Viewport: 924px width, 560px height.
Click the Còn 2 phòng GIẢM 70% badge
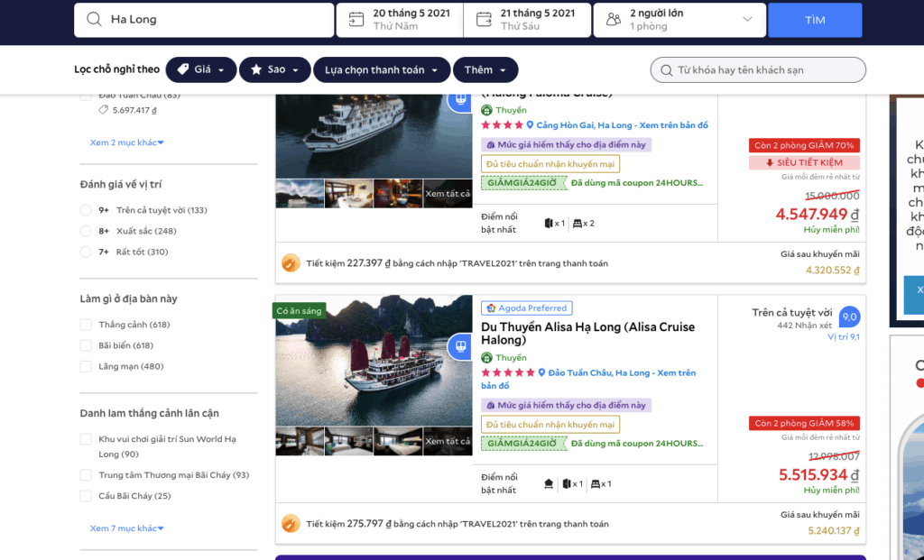tap(804, 145)
